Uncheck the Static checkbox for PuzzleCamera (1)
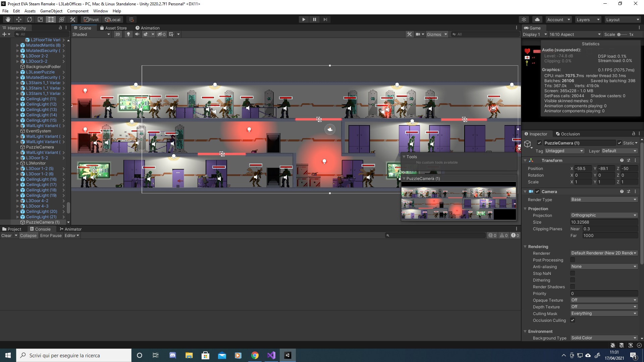The image size is (644, 362). [620, 143]
